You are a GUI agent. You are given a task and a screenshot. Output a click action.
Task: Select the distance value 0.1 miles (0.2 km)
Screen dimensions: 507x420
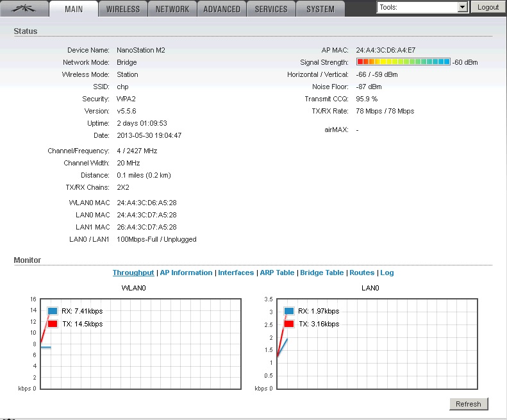point(144,175)
